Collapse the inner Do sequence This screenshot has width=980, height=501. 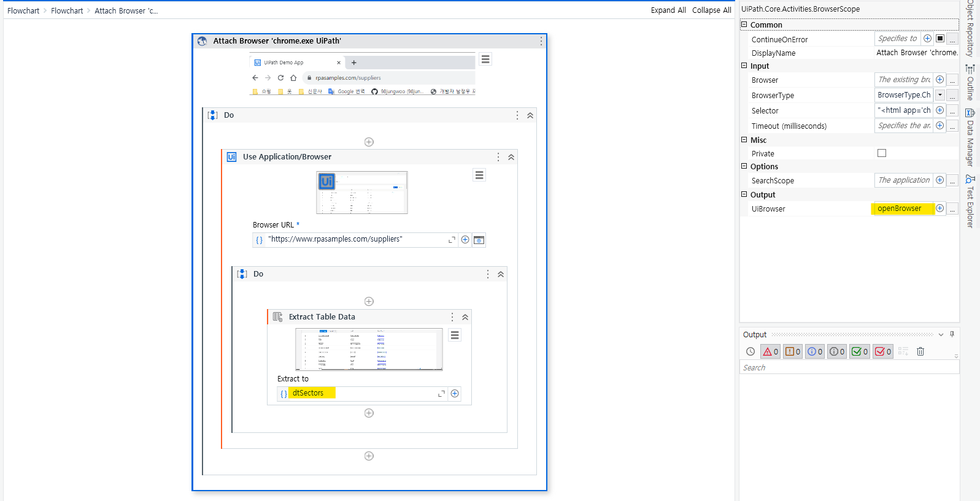point(501,274)
